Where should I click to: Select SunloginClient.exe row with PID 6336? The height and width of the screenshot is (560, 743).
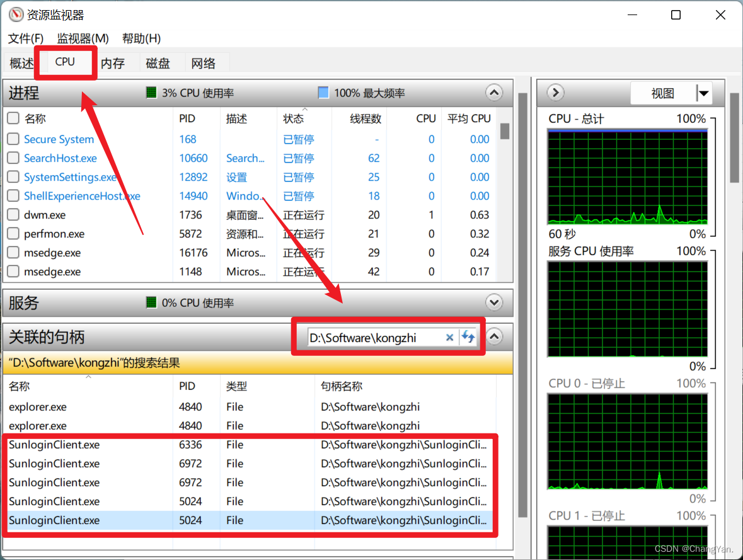[x=249, y=444]
